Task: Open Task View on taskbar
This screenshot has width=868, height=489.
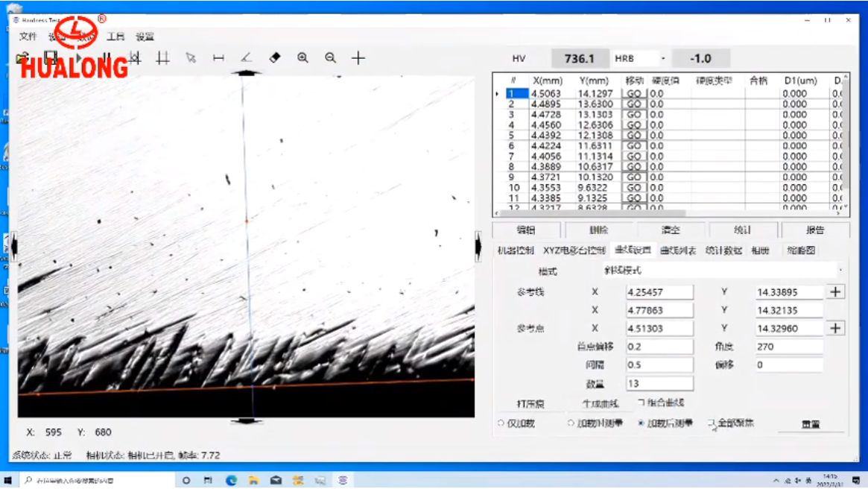Action: [x=208, y=480]
